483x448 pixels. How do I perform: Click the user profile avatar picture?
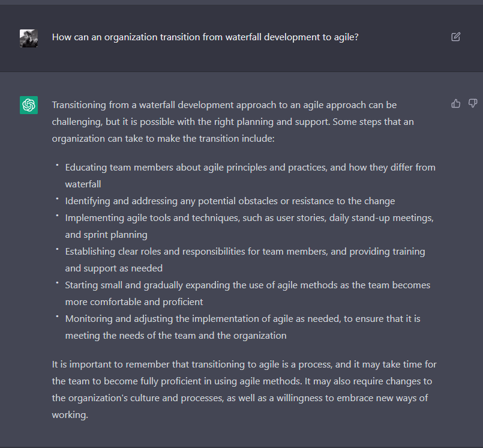[x=29, y=38]
